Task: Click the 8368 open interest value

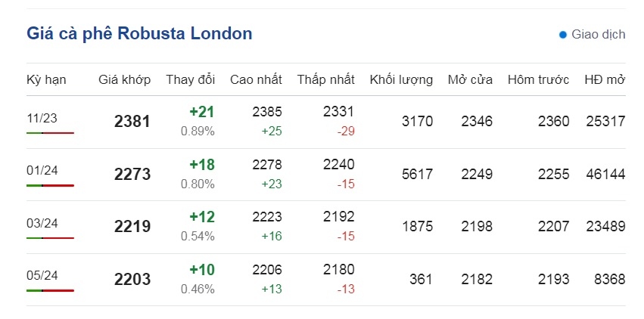Action: point(609,279)
